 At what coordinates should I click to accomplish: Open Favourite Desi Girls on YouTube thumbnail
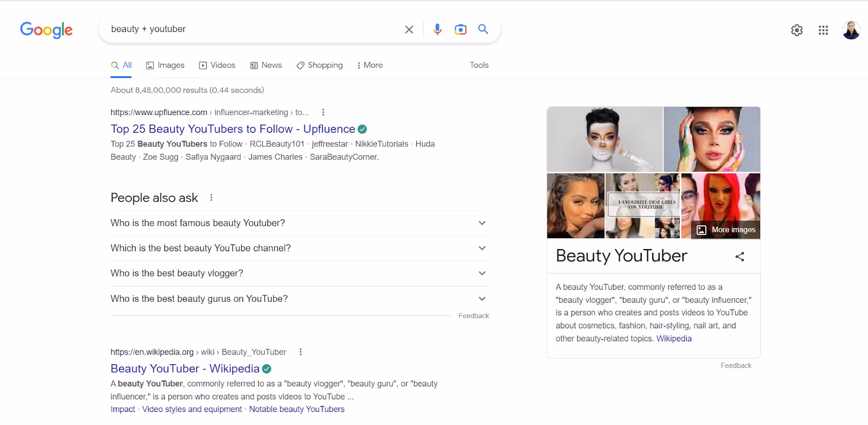tap(642, 206)
